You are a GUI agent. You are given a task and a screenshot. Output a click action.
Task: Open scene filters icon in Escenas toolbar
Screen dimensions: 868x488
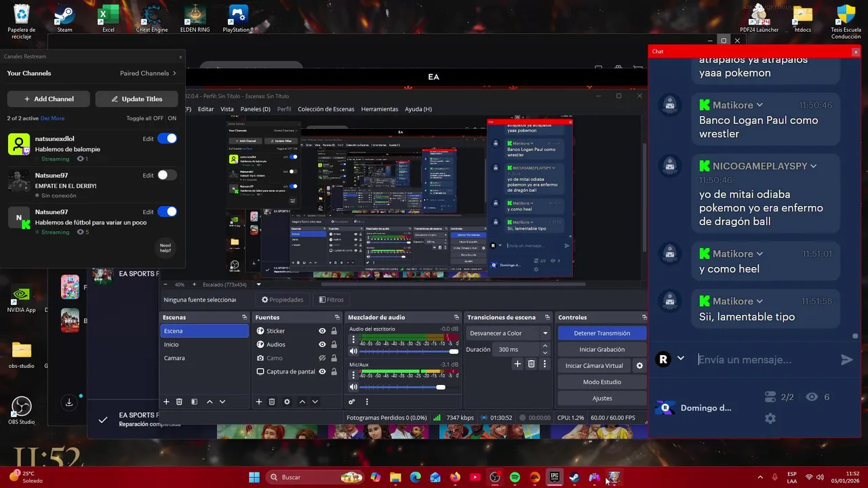coord(194,402)
